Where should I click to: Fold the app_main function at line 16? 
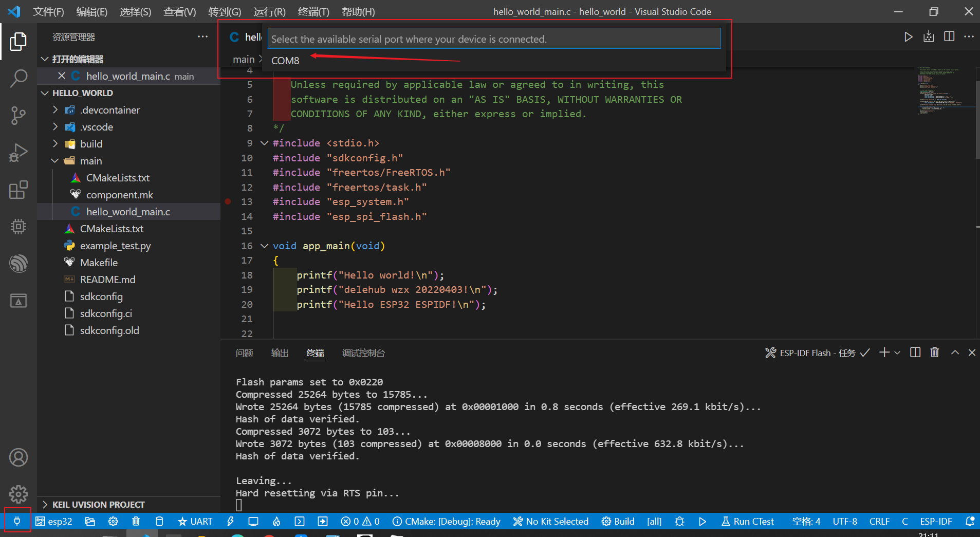coord(265,246)
